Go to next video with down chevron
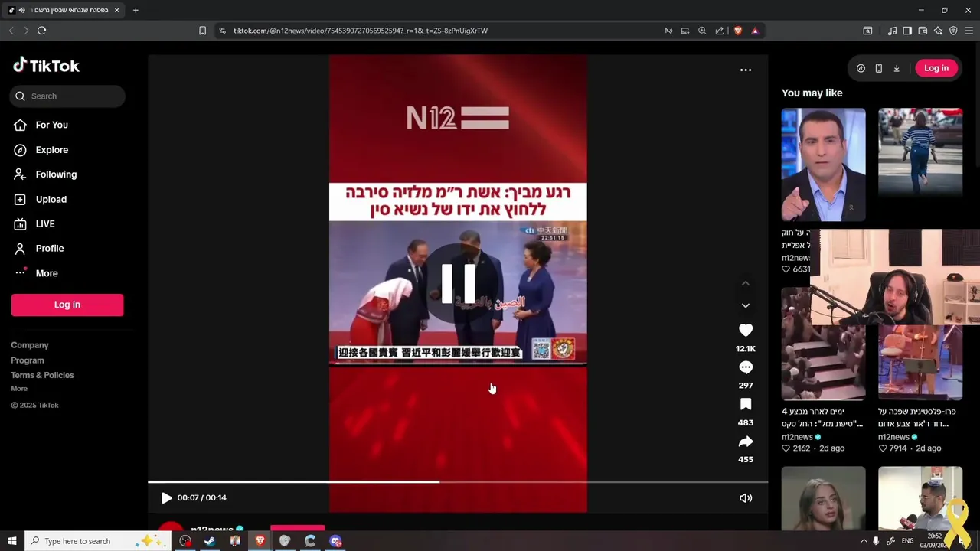Image resolution: width=980 pixels, height=551 pixels. [746, 305]
